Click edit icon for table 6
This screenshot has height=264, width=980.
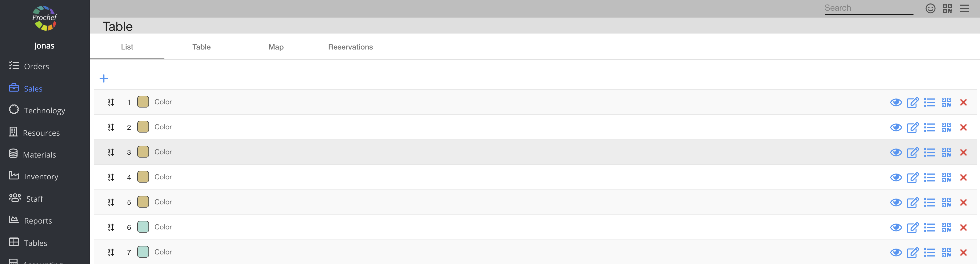(912, 228)
